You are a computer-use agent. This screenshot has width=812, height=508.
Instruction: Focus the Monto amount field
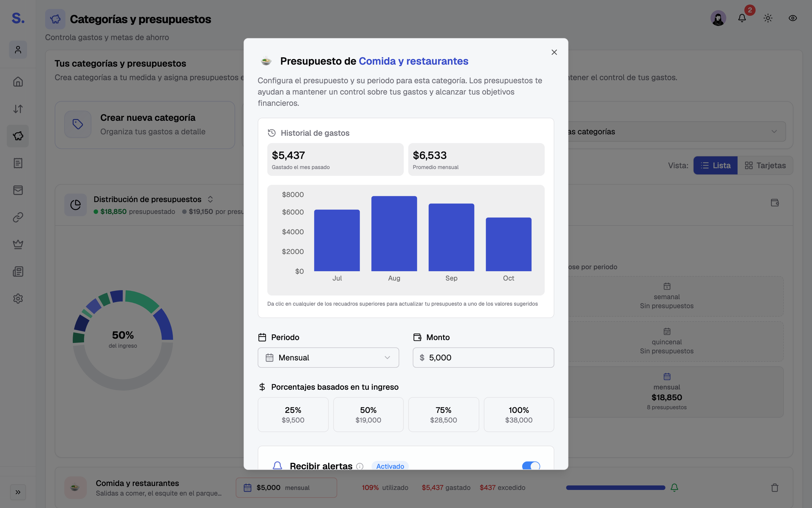(x=483, y=358)
